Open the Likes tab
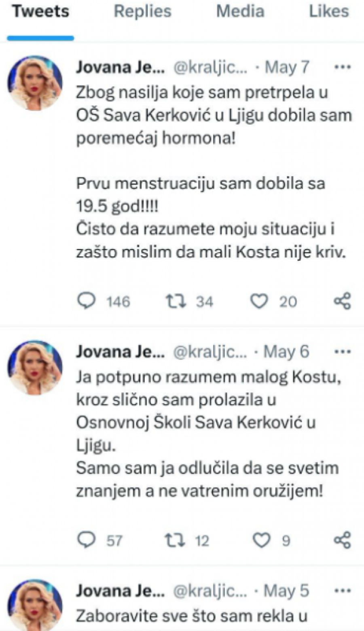364x631 pixels. (329, 11)
